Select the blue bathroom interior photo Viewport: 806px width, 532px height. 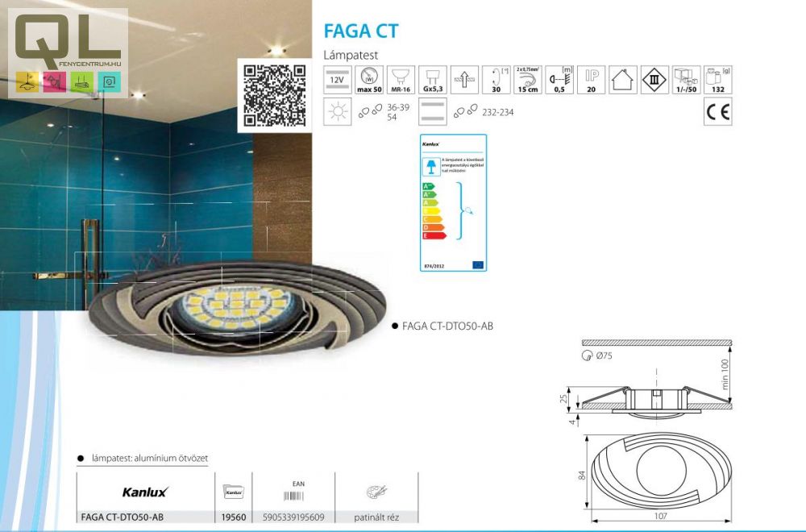(156, 155)
